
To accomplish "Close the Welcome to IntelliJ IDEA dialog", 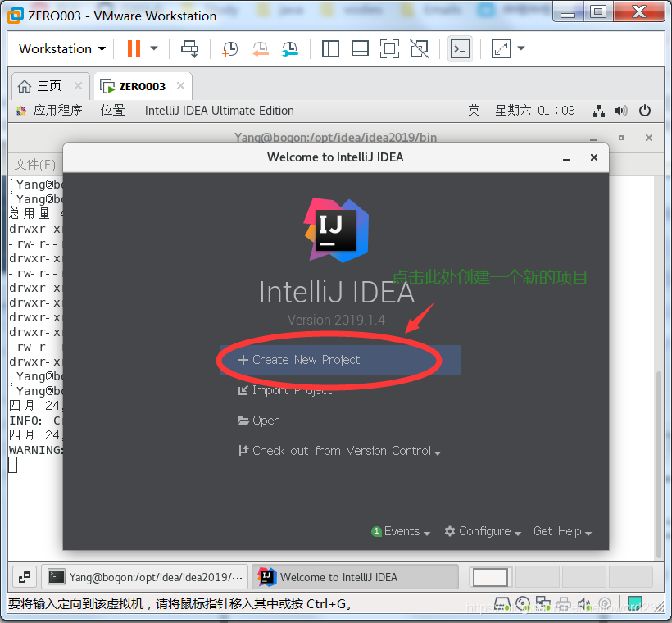I will (x=594, y=157).
